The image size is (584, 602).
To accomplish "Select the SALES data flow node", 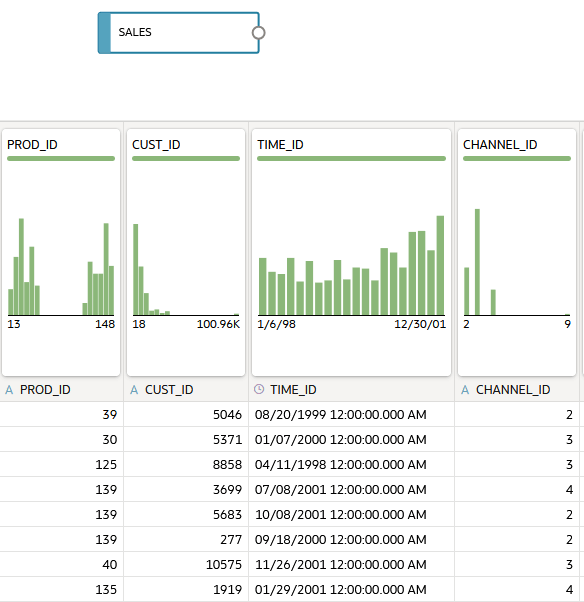I will 179,33.
